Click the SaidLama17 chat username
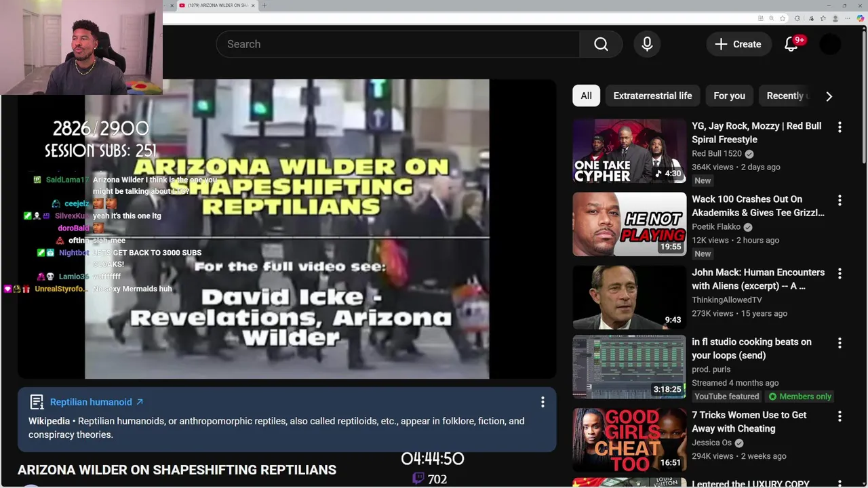 pyautogui.click(x=67, y=180)
